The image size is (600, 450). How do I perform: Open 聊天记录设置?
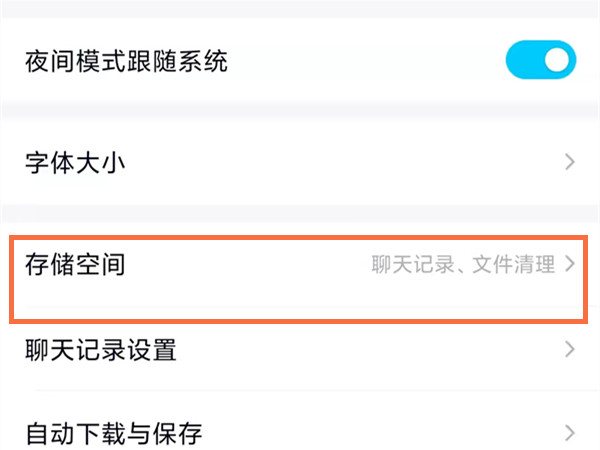[x=100, y=350]
